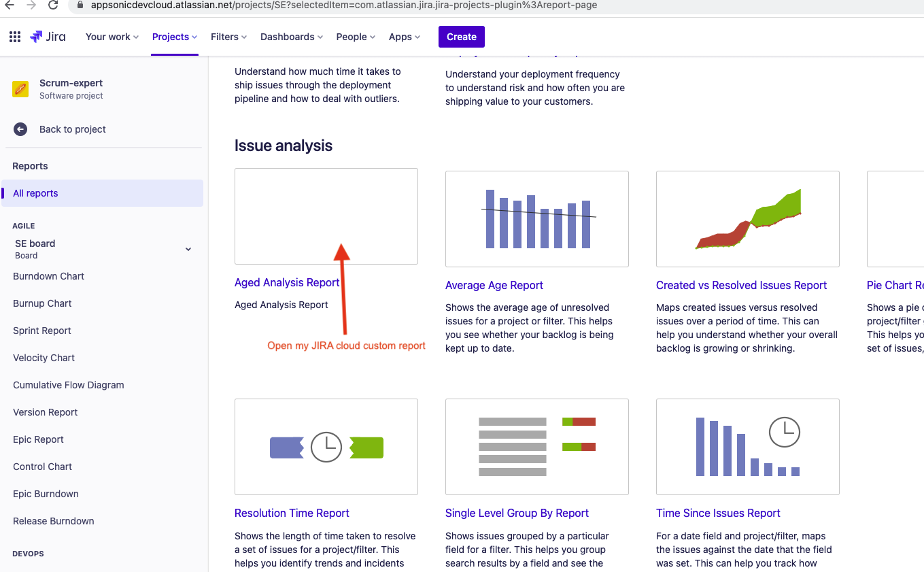This screenshot has height=572, width=924.
Task: Open the Resolution Time Report link
Action: [x=292, y=513]
